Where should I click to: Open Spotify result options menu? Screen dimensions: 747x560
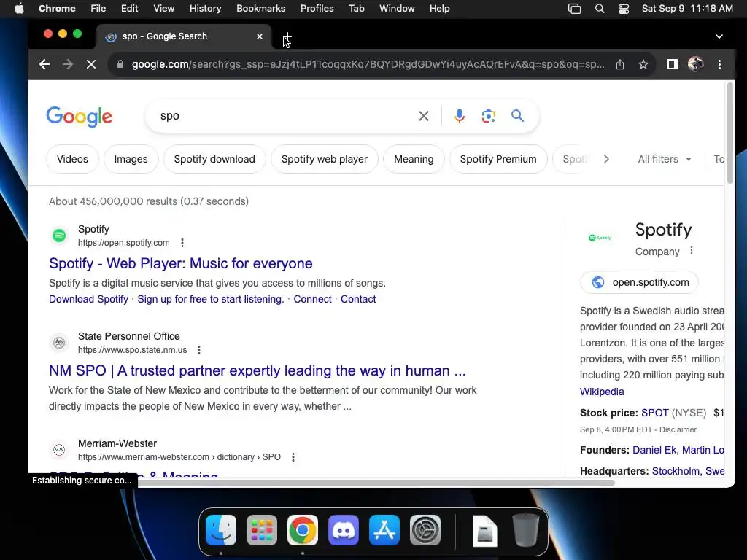pos(182,243)
